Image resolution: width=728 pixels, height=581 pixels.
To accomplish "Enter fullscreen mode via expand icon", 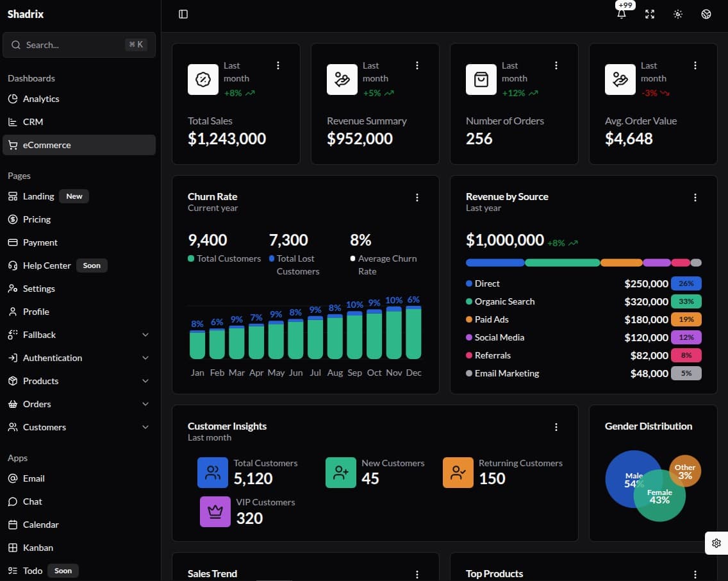I will coord(650,14).
